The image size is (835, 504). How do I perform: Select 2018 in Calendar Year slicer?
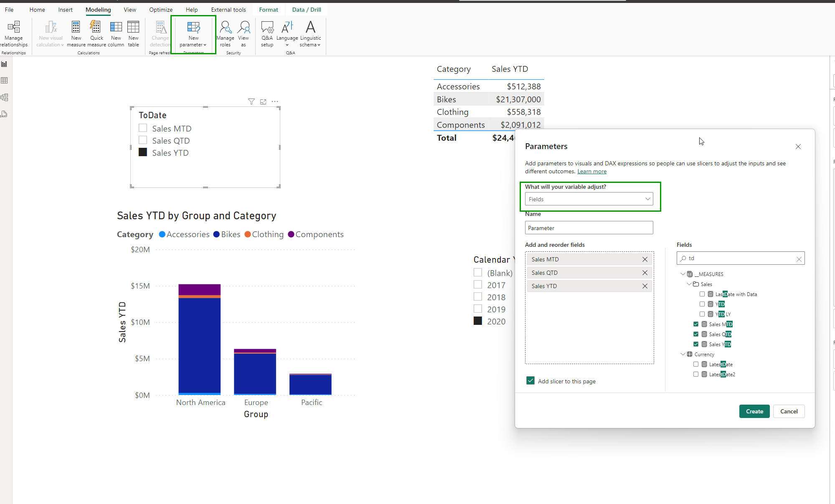[x=478, y=296]
